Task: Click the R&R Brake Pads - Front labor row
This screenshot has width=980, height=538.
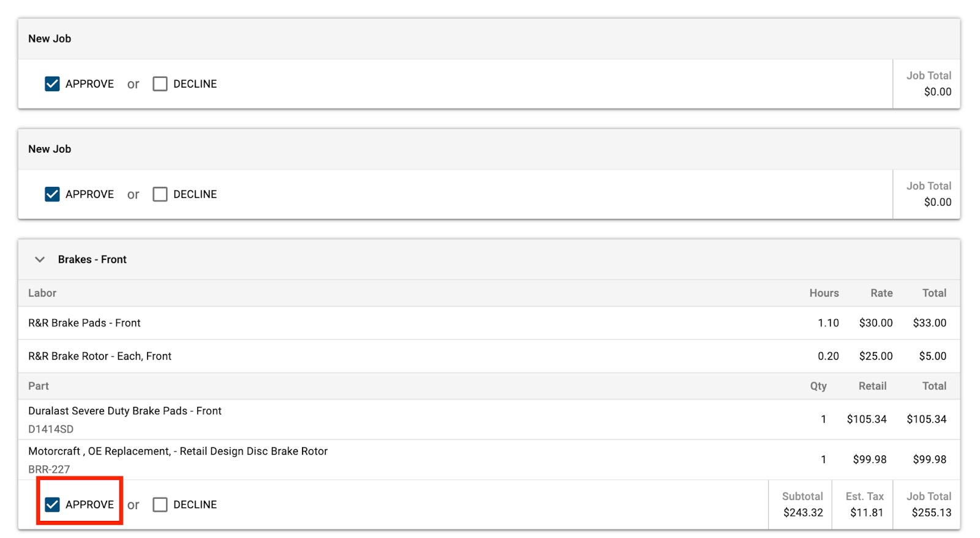Action: tap(84, 323)
